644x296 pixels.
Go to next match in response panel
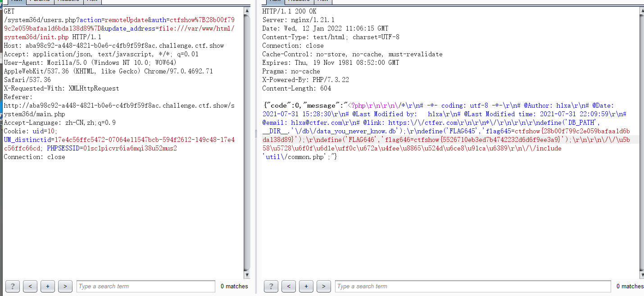pos(324,286)
